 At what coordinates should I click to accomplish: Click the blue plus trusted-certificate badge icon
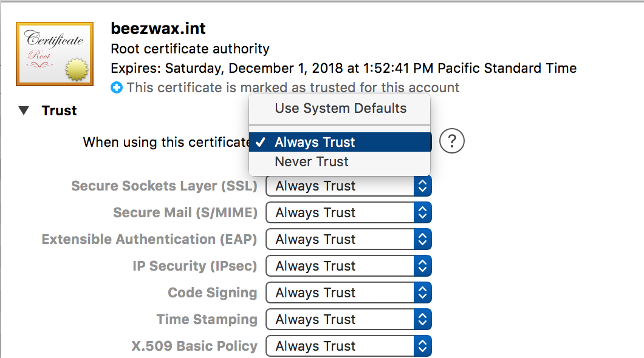pyautogui.click(x=115, y=87)
